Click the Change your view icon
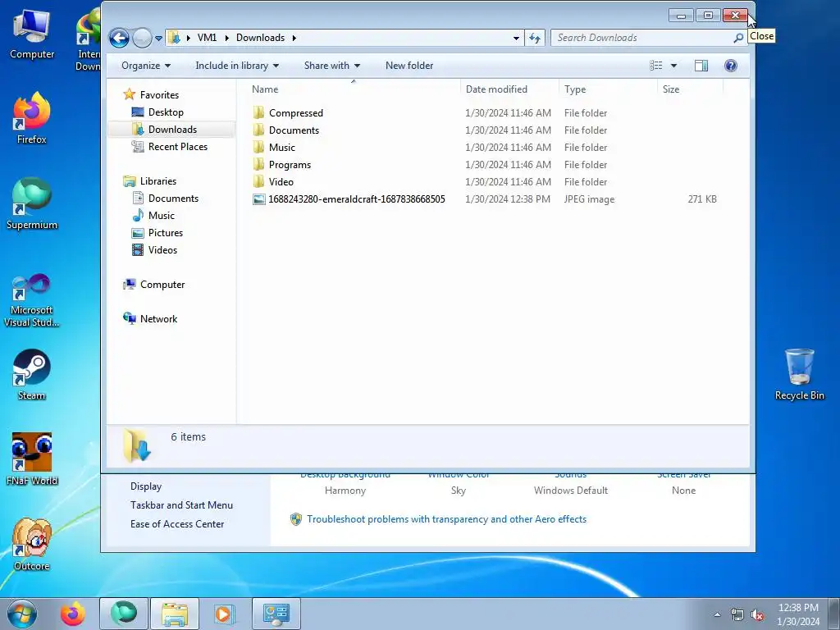This screenshot has height=630, width=840. coord(655,66)
